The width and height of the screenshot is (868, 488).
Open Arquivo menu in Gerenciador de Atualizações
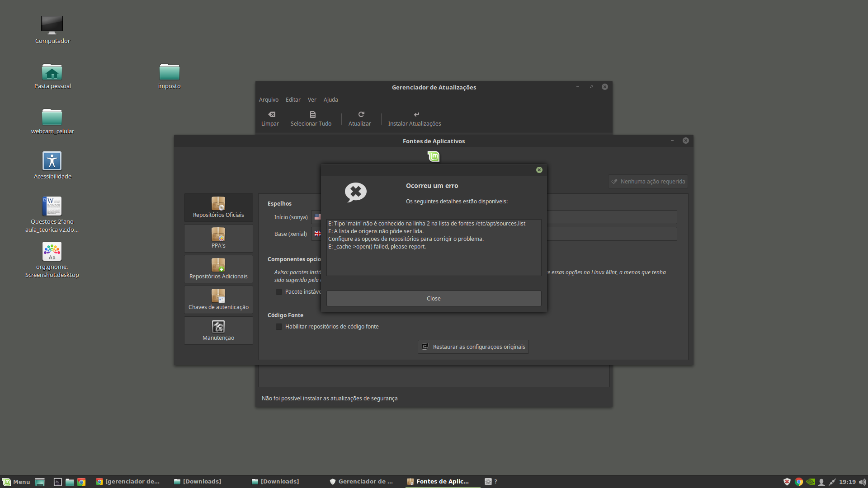(269, 99)
